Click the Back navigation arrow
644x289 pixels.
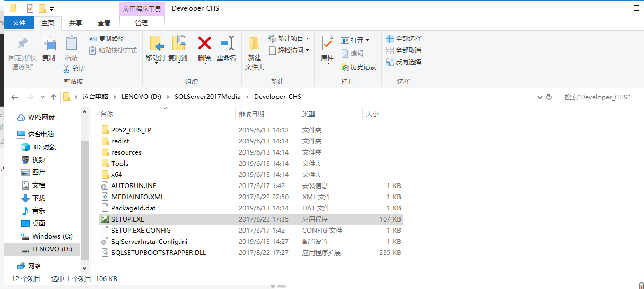[14, 97]
